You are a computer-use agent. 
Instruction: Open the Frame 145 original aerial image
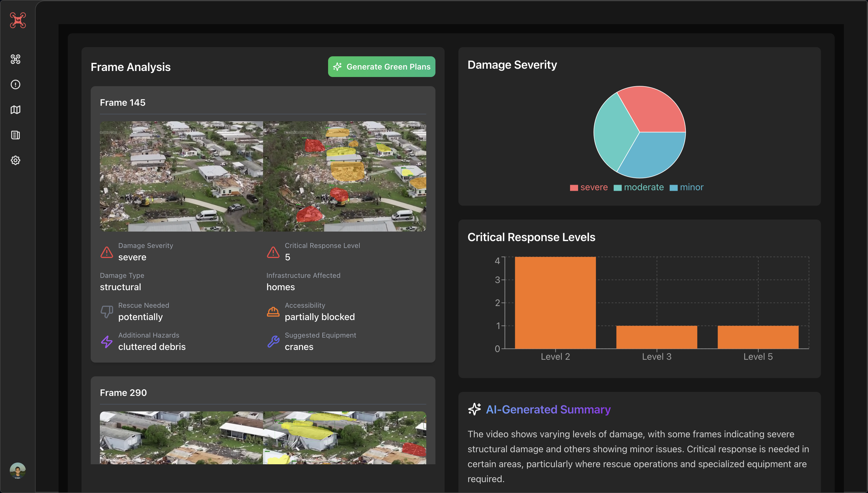tap(181, 176)
